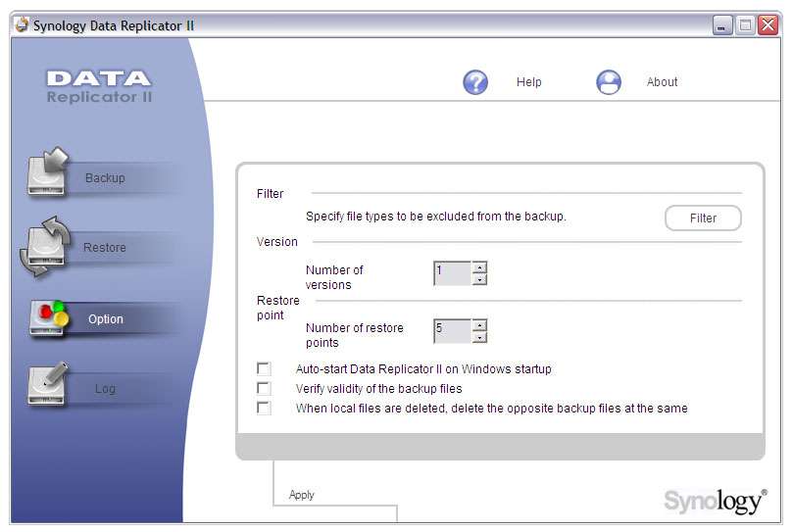
Task: Increase the number of versions
Action: pos(479,267)
